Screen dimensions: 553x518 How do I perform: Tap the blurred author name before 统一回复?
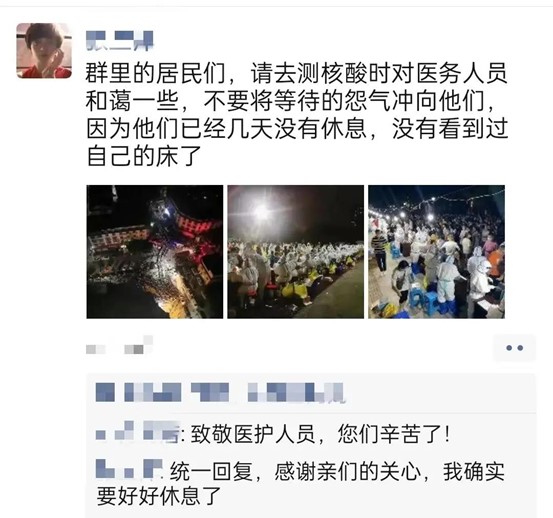pos(129,469)
